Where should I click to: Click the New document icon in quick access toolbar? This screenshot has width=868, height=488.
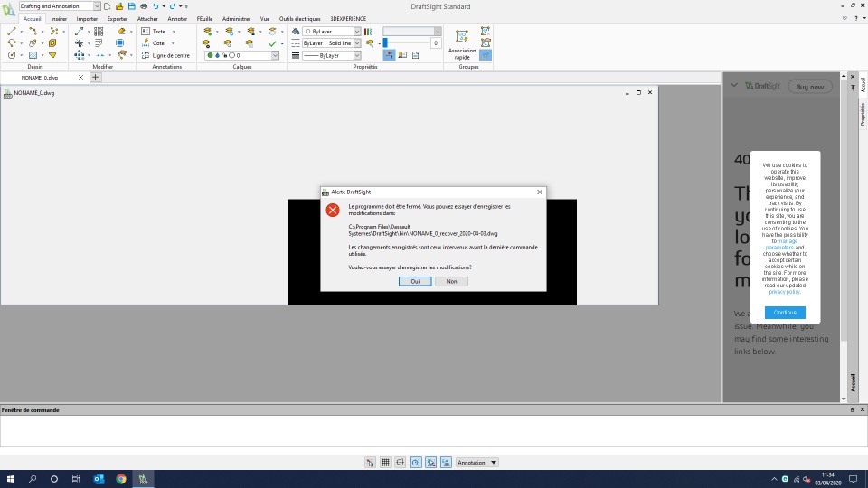(x=108, y=6)
